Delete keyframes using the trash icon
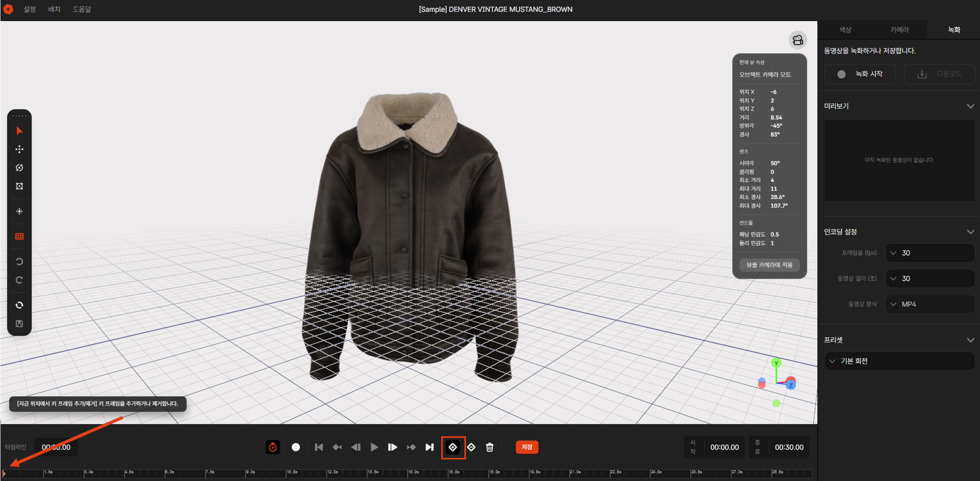This screenshot has height=481, width=980. 489,447
